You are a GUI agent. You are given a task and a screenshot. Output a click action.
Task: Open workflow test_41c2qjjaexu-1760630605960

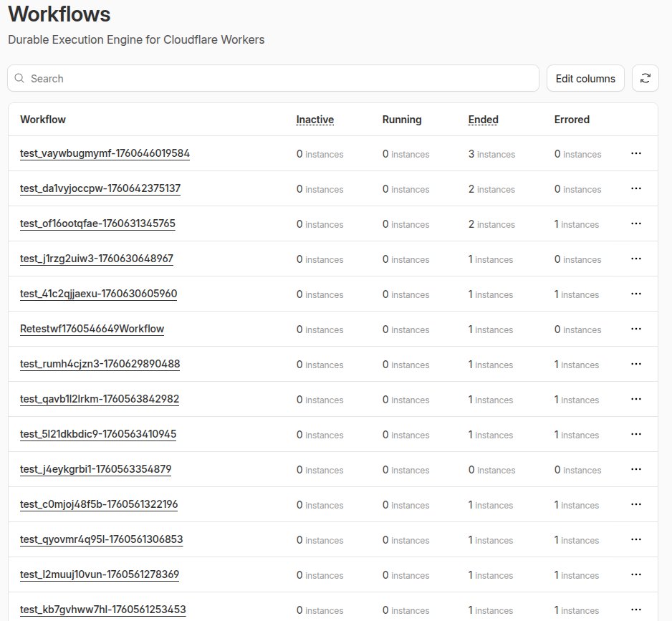(x=98, y=294)
